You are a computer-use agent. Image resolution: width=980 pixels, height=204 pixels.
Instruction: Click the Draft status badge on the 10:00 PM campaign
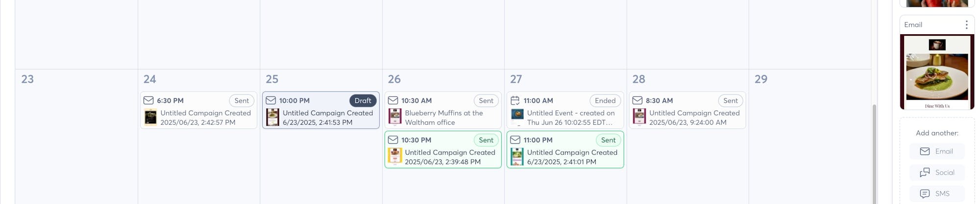point(363,101)
